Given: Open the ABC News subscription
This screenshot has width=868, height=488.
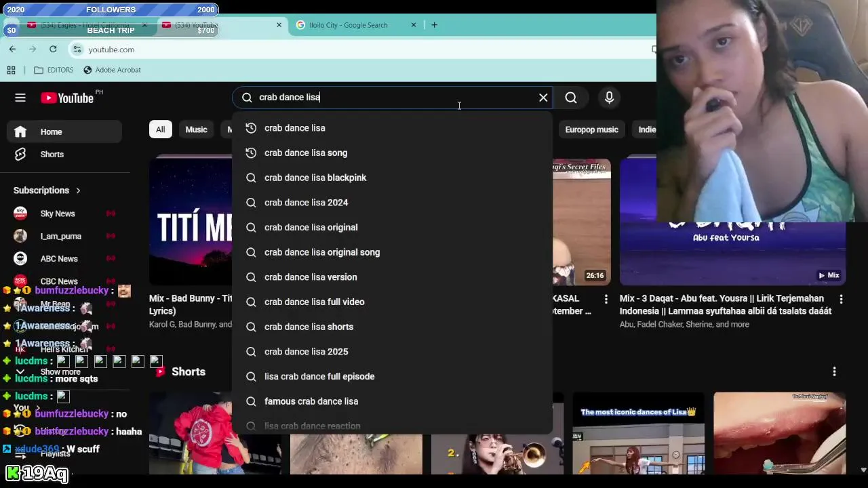Looking at the screenshot, I should coord(64,258).
